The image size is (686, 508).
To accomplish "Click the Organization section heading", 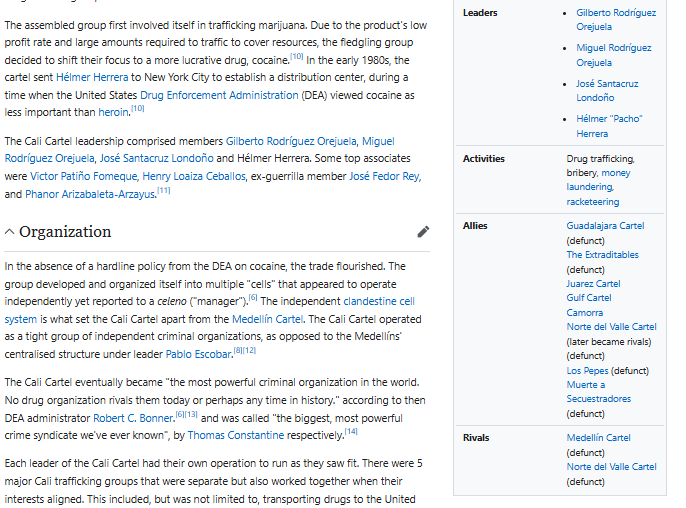I will tap(65, 231).
